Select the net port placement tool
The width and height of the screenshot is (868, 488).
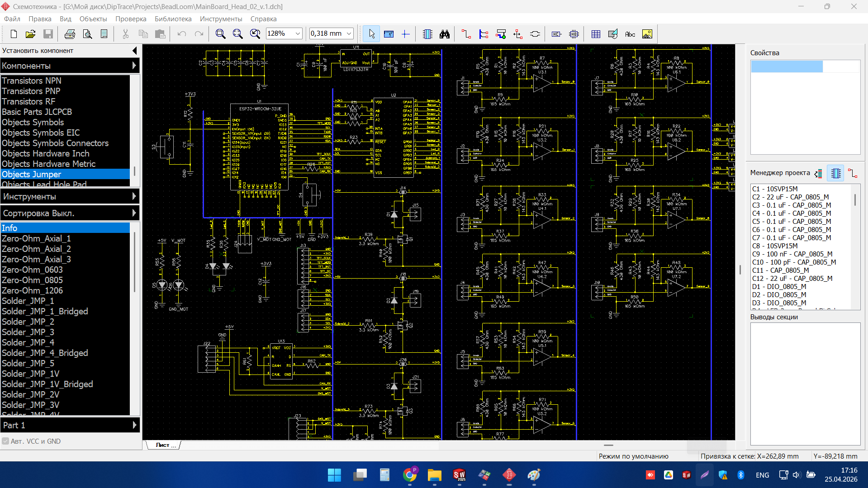(x=518, y=34)
